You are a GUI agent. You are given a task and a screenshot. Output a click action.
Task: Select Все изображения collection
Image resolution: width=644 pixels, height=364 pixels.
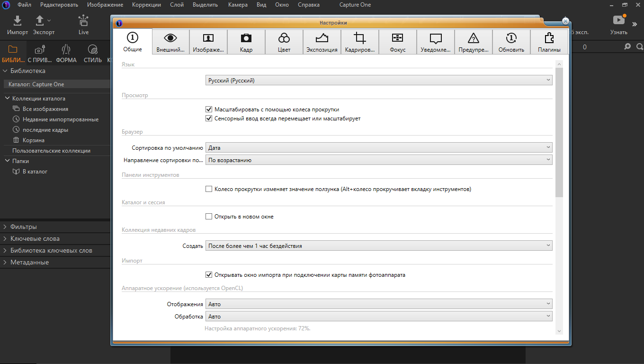pos(45,109)
